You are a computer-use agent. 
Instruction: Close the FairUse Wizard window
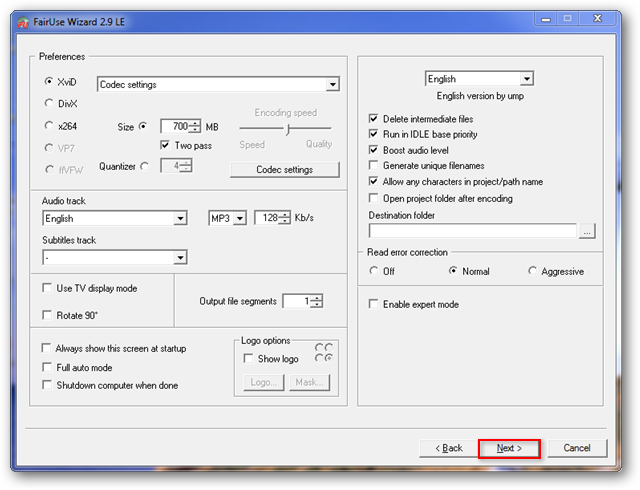point(597,19)
